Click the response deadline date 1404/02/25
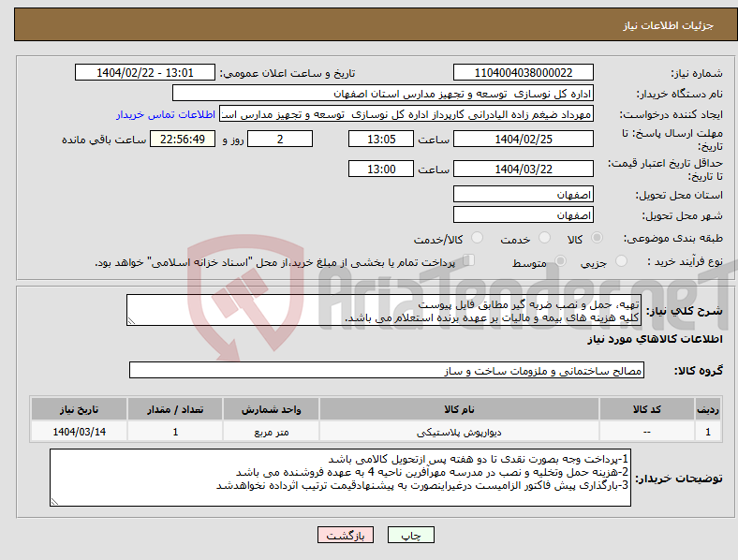The width and height of the screenshot is (738, 560). point(524,139)
